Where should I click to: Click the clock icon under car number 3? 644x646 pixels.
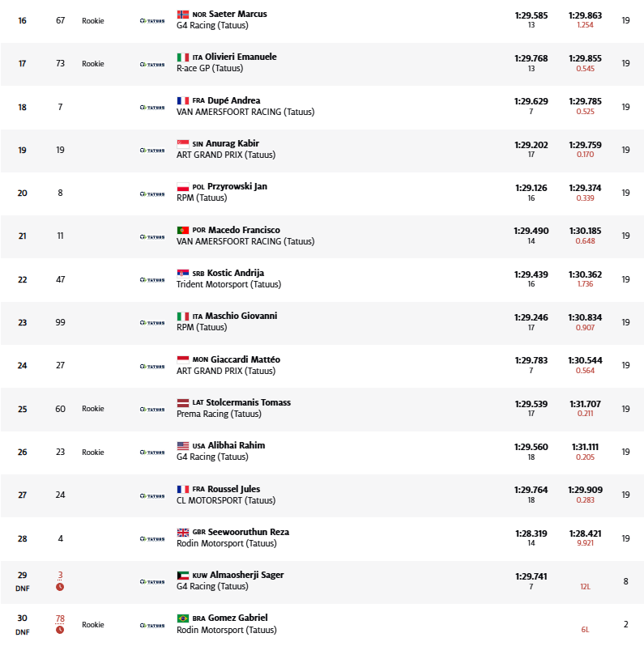[x=60, y=587]
